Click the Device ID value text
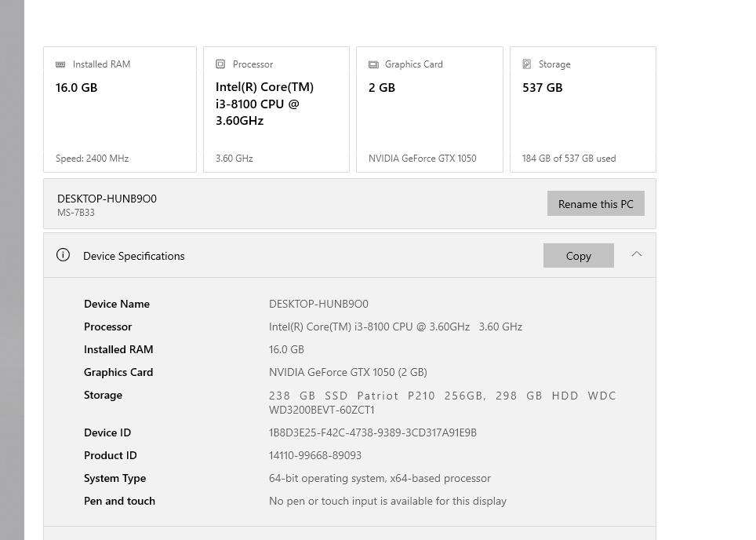The height and width of the screenshot is (540, 756). coord(373,433)
